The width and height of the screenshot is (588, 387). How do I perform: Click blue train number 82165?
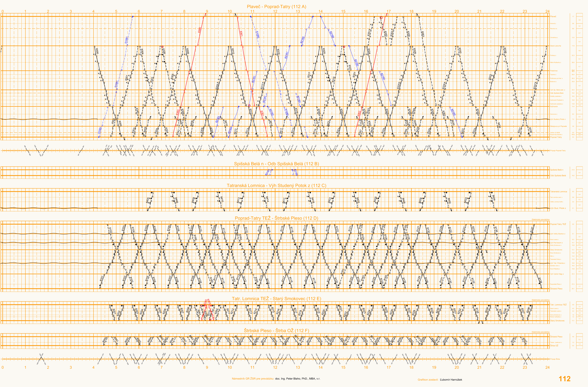pos(302,40)
